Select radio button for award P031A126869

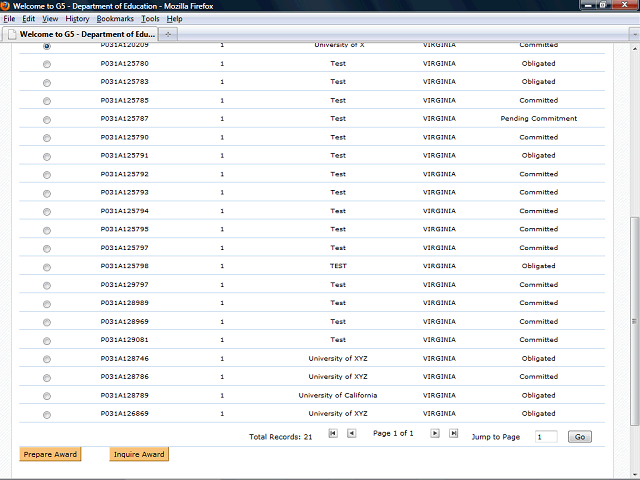47,415
